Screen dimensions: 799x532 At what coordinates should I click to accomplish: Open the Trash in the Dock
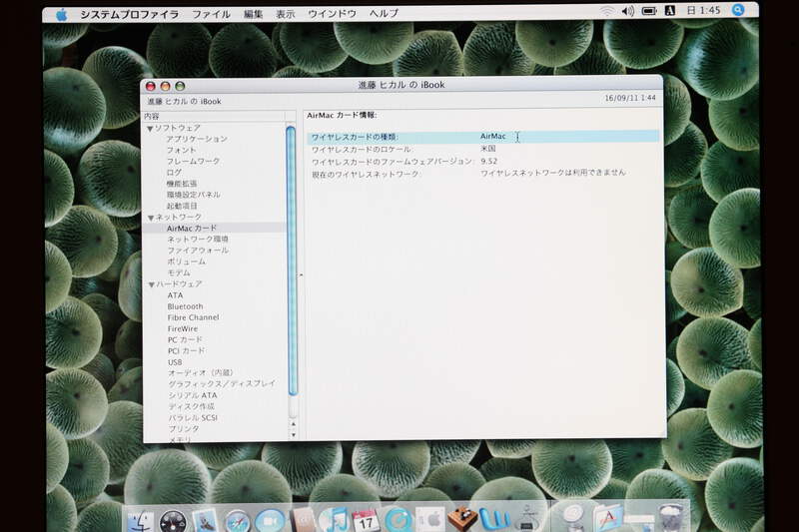[671, 517]
